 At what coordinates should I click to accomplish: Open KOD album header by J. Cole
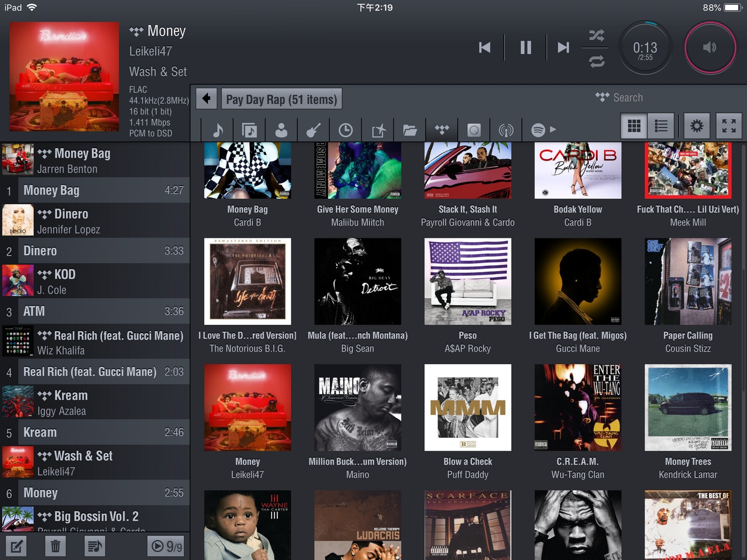[95, 281]
